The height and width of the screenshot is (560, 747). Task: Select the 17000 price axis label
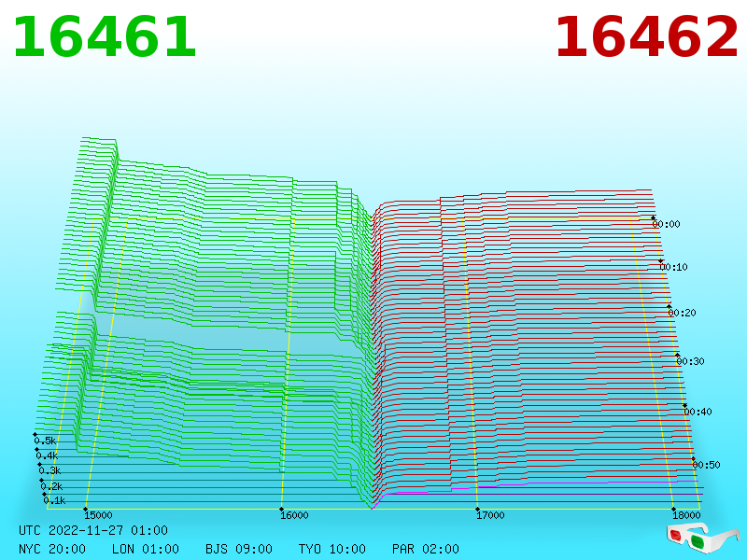tap(491, 515)
